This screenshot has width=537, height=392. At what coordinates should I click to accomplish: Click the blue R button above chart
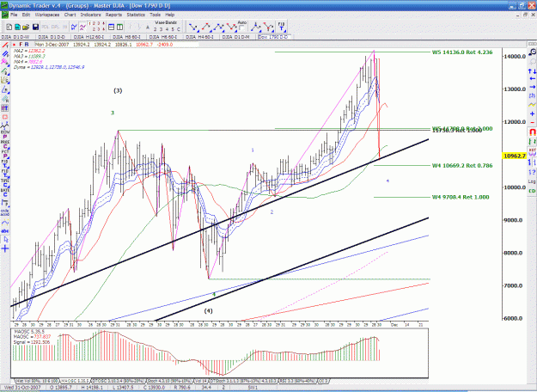click(27, 45)
